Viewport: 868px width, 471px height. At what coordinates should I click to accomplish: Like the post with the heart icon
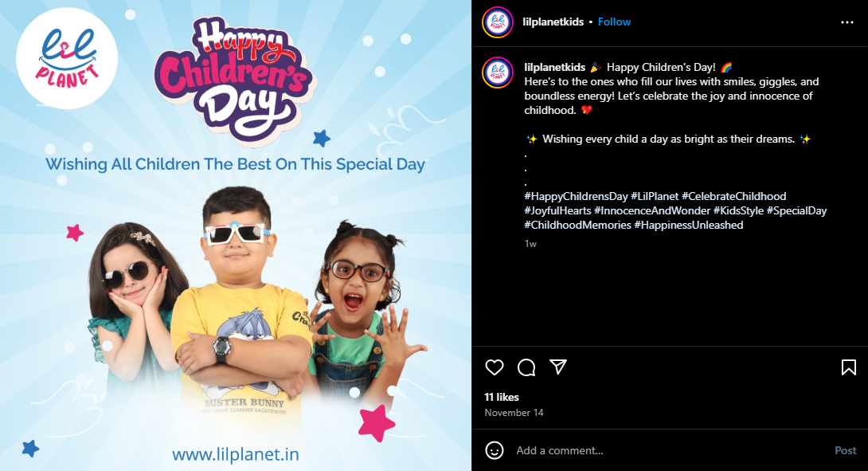tap(495, 367)
